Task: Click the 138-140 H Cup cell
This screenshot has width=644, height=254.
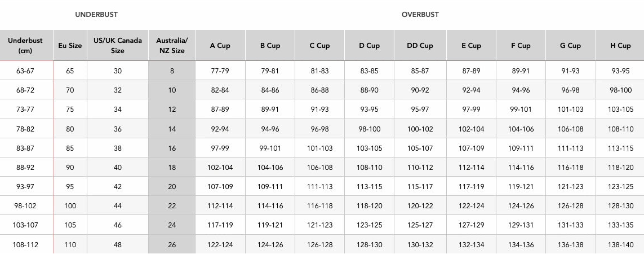Action: [x=620, y=244]
